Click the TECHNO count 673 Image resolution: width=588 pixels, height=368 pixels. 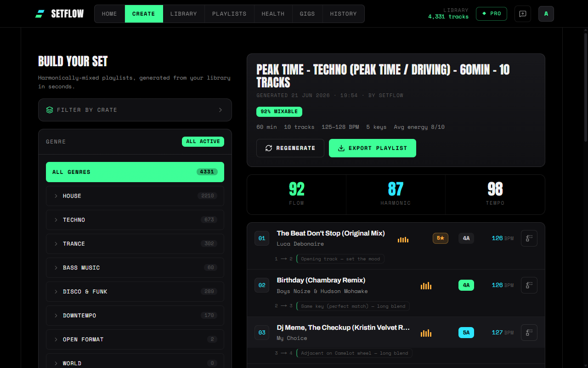click(209, 220)
